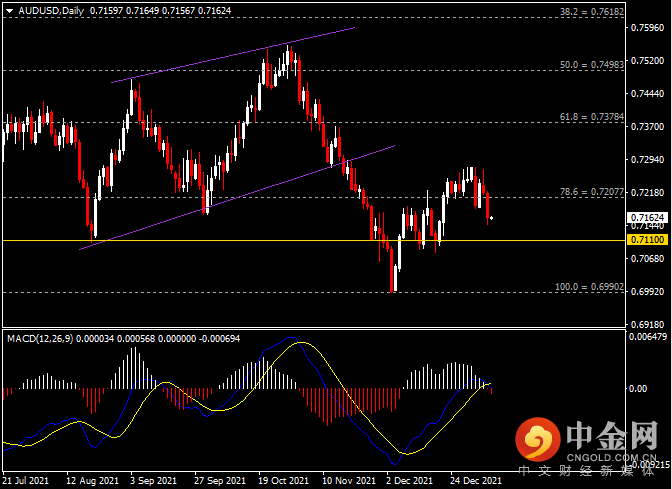This screenshot has height=489, width=672.
Task: Select the 50.0 = 0.74983 Fibonacci label
Action: 592,64
